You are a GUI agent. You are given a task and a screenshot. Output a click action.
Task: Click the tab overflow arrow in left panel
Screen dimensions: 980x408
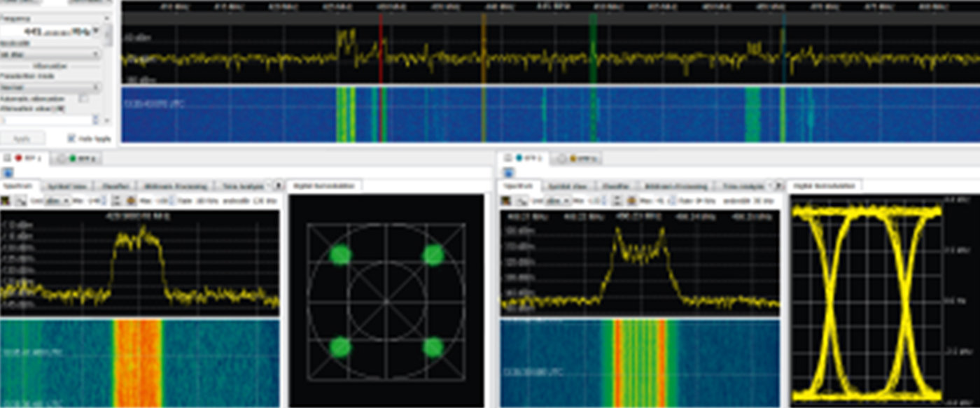(x=278, y=186)
